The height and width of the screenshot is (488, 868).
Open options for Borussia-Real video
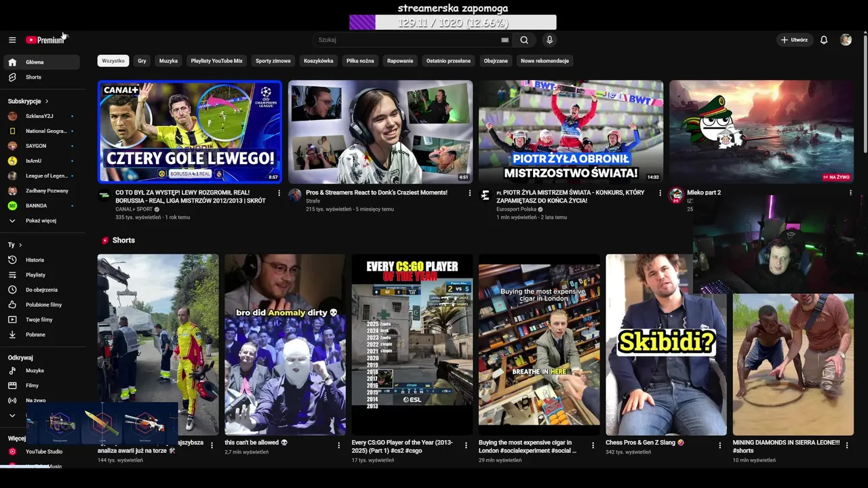pos(279,193)
